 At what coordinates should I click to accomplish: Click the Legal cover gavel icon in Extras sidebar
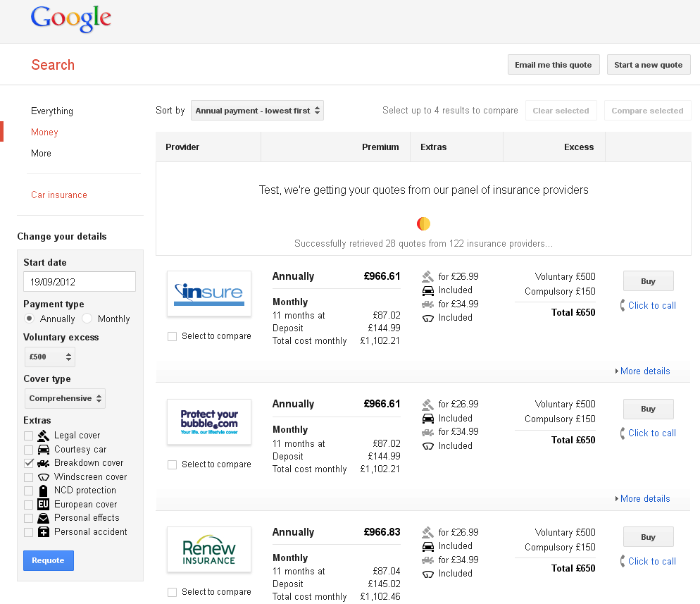pos(43,436)
